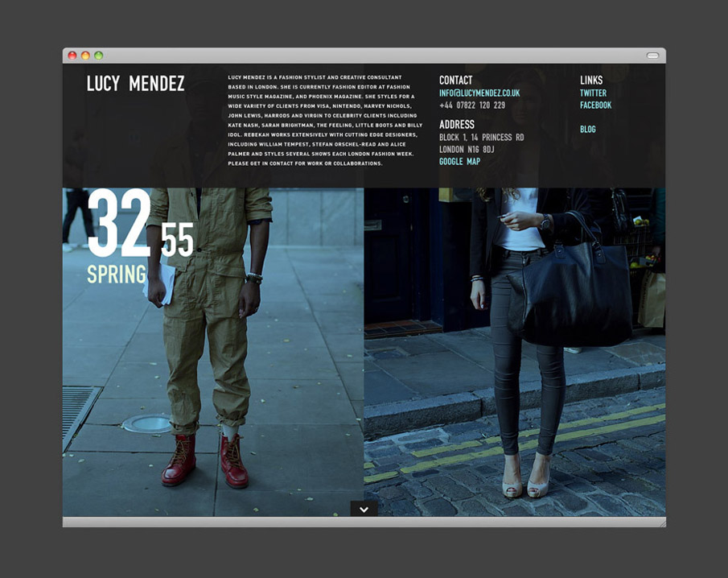Image resolution: width=728 pixels, height=578 pixels.
Task: Click the Contact heading
Action: point(455,81)
